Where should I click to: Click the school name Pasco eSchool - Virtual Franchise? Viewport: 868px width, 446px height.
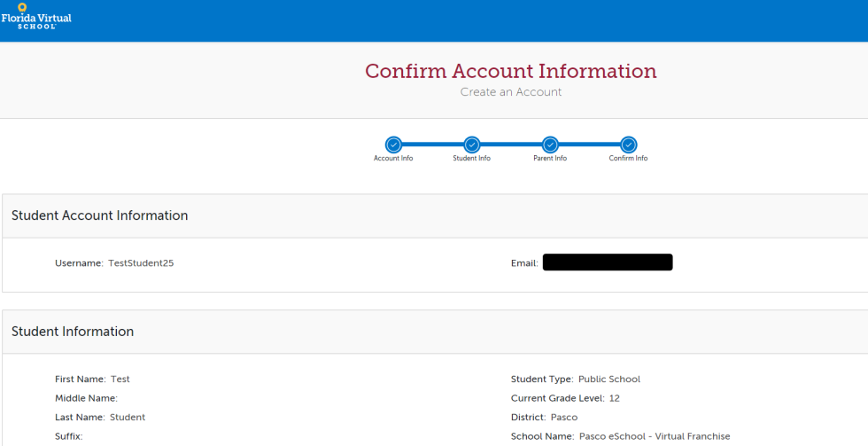click(655, 436)
